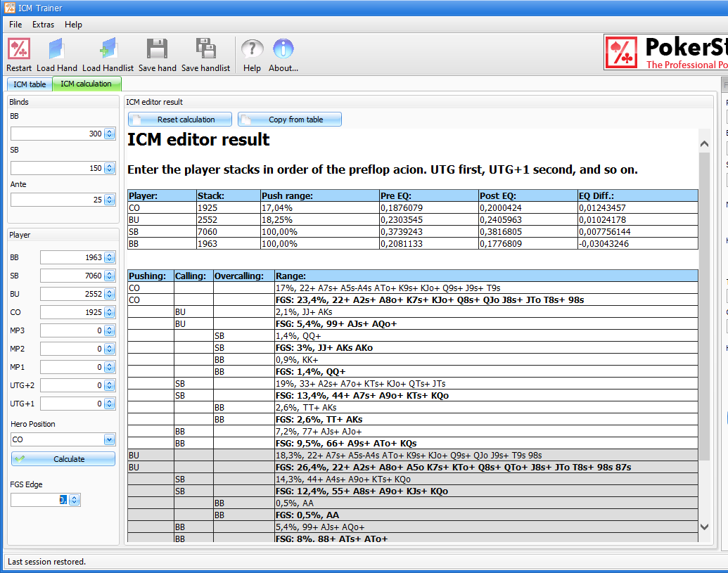Click the Player BB stack field 1963
Image resolution: width=728 pixels, height=573 pixels.
[72, 257]
